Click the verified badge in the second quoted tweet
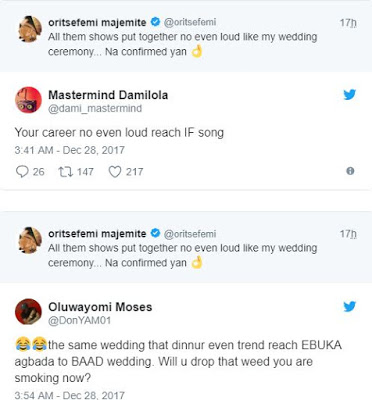Viewport: 372px width, 400px height. click(155, 233)
